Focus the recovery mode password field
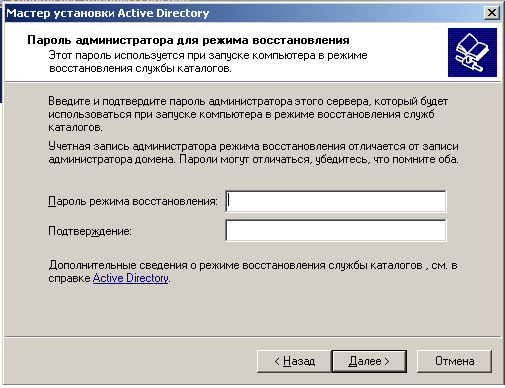The width and height of the screenshot is (505, 388). coord(336,201)
